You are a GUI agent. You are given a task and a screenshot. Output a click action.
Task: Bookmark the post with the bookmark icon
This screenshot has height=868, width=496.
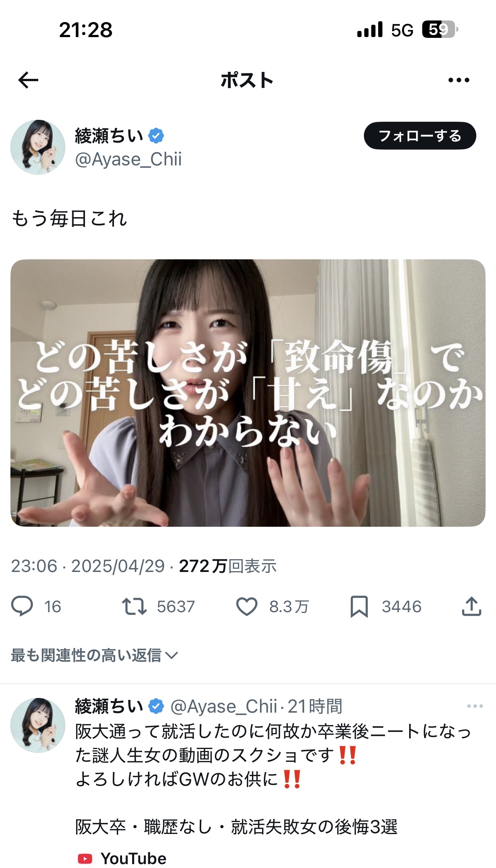359,606
